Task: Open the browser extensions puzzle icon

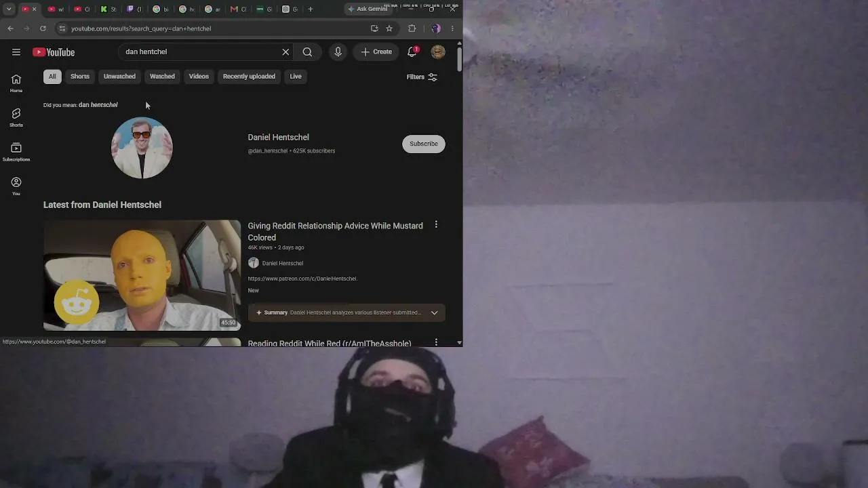Action: coord(412,28)
